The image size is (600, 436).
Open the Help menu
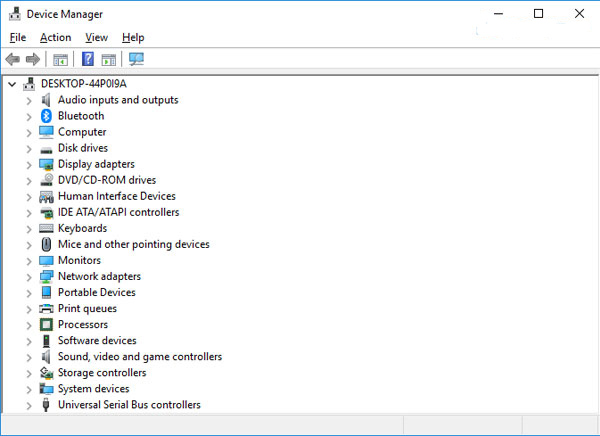click(x=133, y=38)
